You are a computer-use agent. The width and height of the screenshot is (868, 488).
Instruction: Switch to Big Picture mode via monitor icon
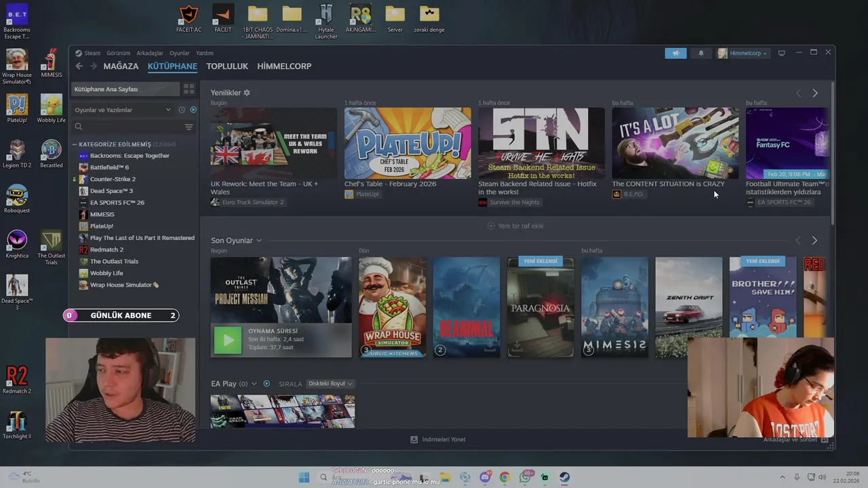coord(781,53)
